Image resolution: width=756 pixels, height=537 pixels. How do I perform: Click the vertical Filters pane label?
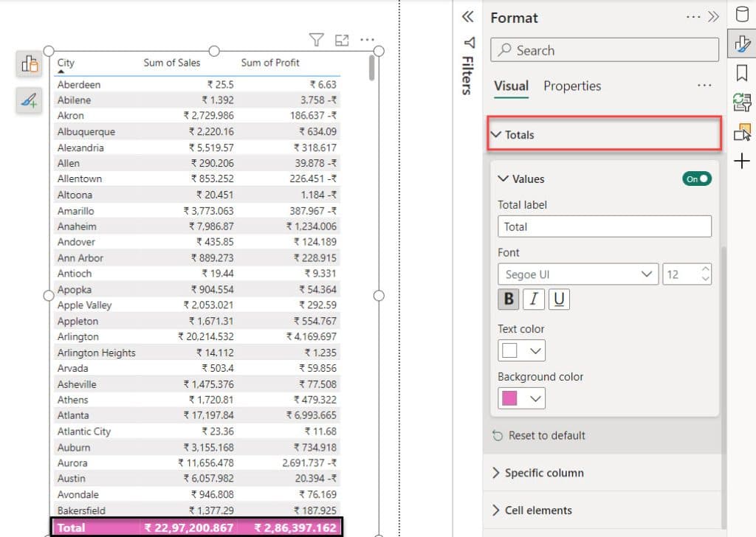pyautogui.click(x=467, y=75)
